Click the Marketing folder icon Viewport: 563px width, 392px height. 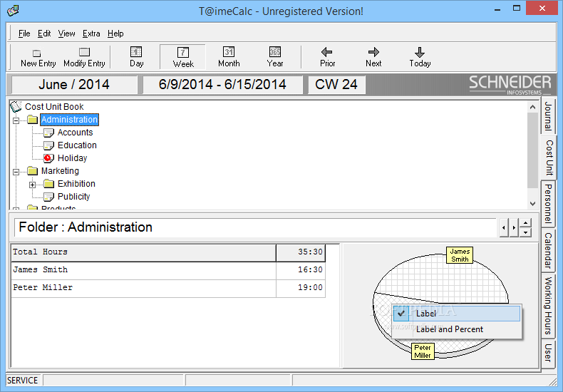[33, 170]
